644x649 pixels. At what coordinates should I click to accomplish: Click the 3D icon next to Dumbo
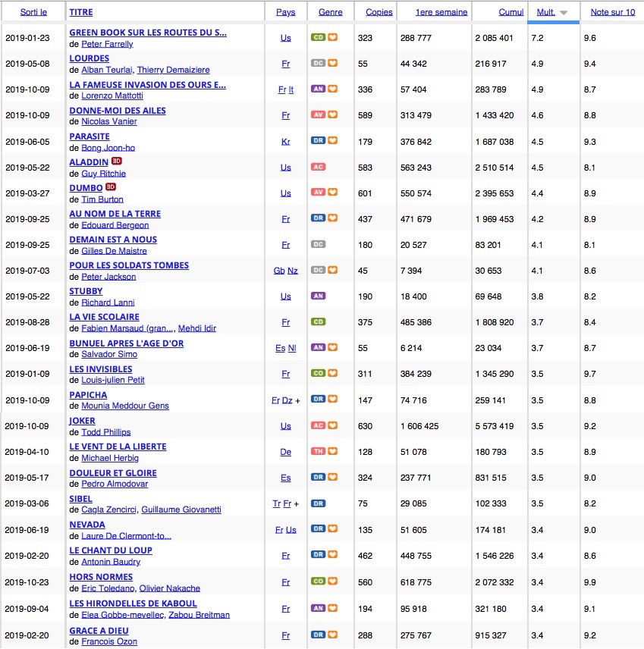tap(111, 187)
